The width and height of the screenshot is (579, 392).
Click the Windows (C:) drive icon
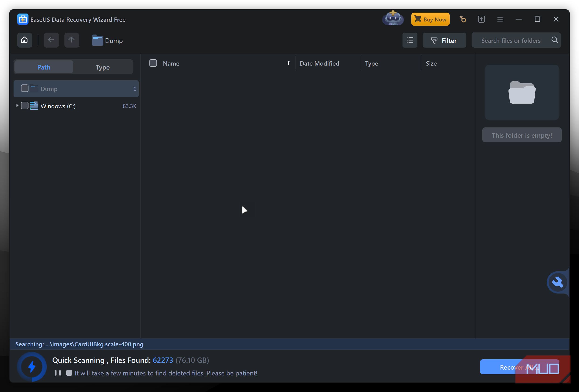coord(34,106)
